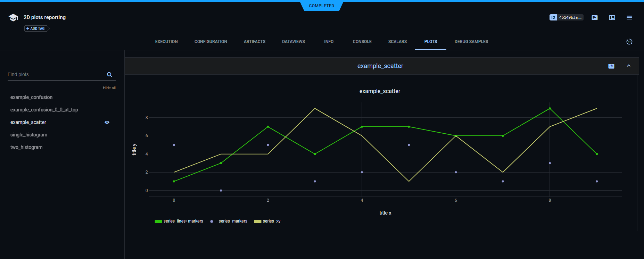Viewport: 644px width, 259px height.
Task: Click the Hide all link
Action: [109, 88]
